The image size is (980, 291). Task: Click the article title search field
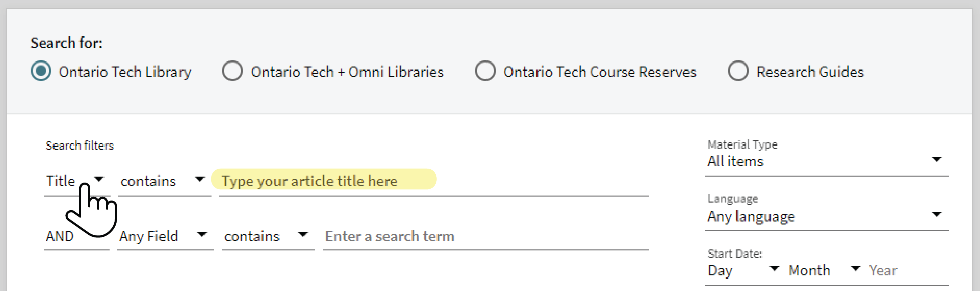[x=434, y=181]
